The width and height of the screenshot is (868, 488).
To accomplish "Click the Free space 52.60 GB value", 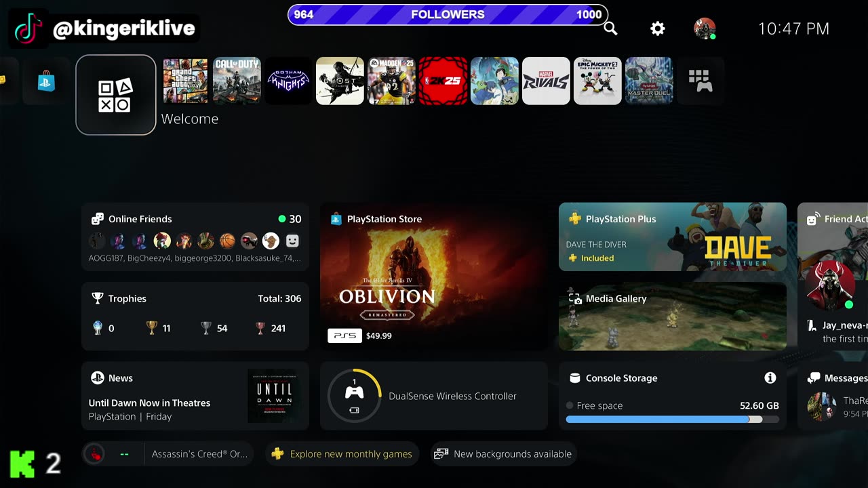I will point(759,405).
